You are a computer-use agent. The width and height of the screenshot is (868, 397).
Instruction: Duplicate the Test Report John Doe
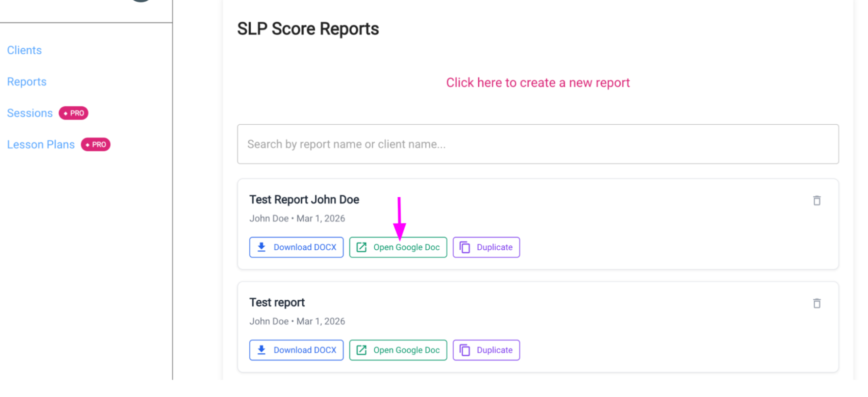coord(486,247)
